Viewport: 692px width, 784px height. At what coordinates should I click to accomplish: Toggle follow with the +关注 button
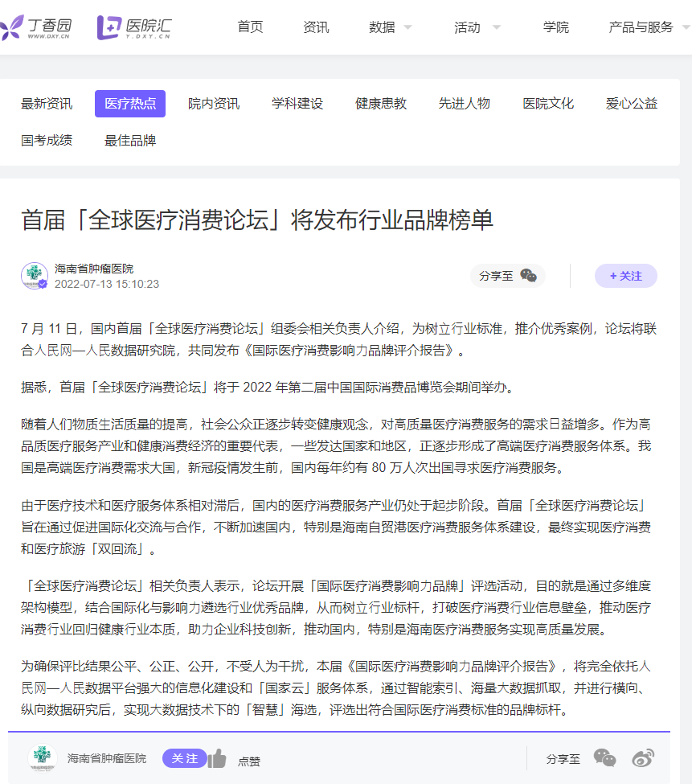pyautogui.click(x=625, y=276)
